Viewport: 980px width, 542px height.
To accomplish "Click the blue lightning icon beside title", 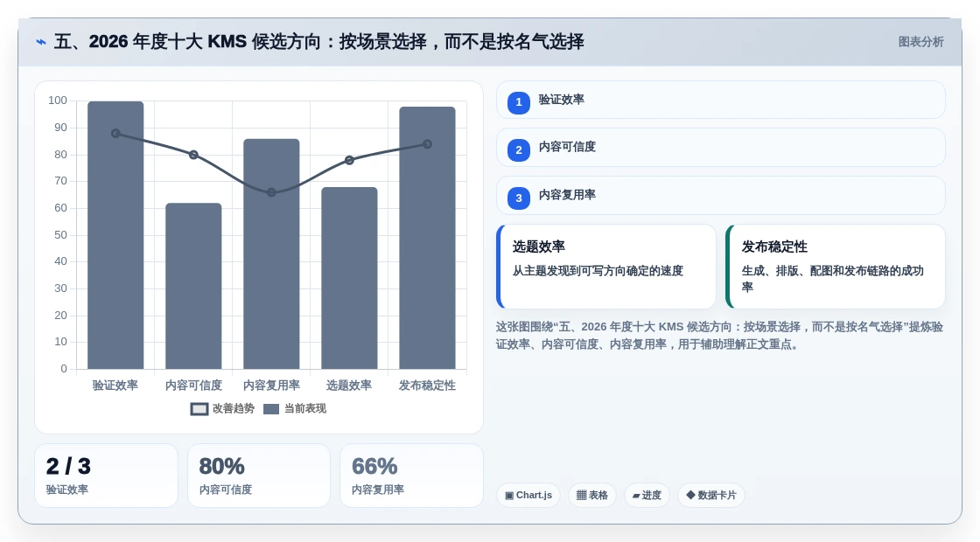I will pos(41,42).
